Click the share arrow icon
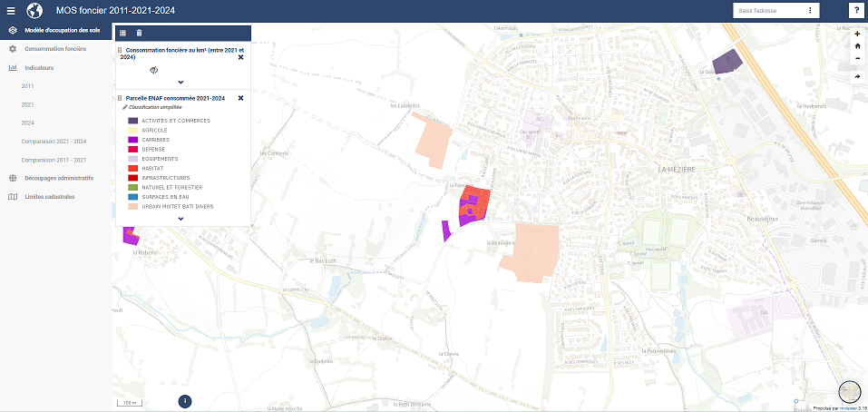Viewport: 868px width, 412px height. tap(857, 77)
